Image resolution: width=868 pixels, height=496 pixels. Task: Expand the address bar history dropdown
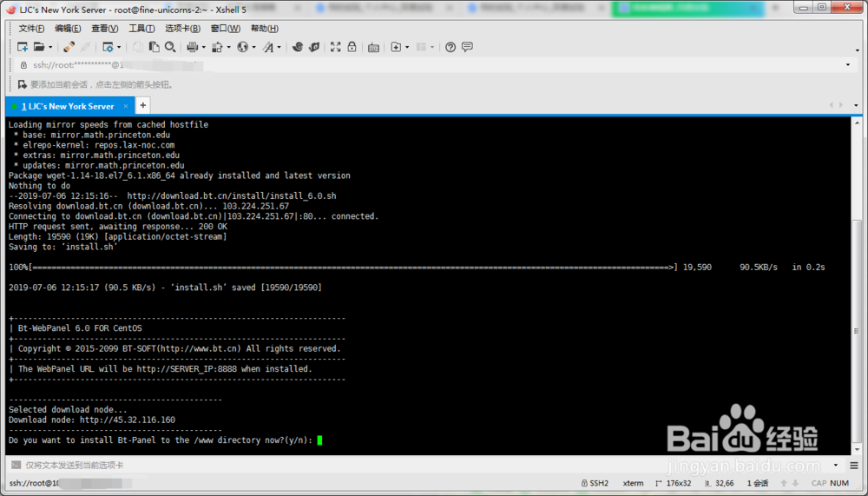[847, 65]
